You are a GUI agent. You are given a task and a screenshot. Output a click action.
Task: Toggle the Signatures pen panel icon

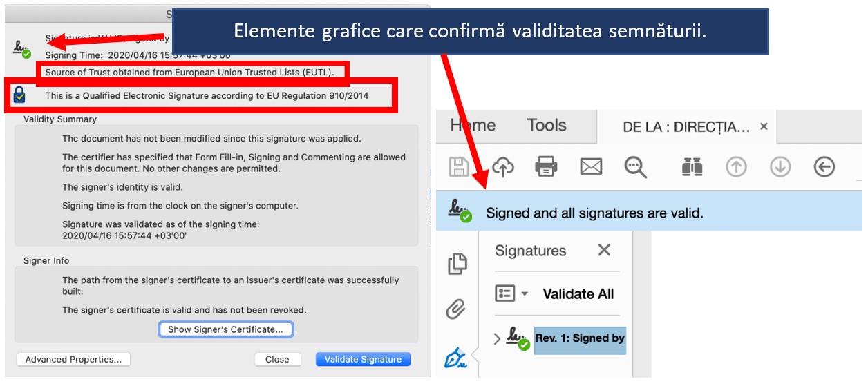pyautogui.click(x=456, y=358)
